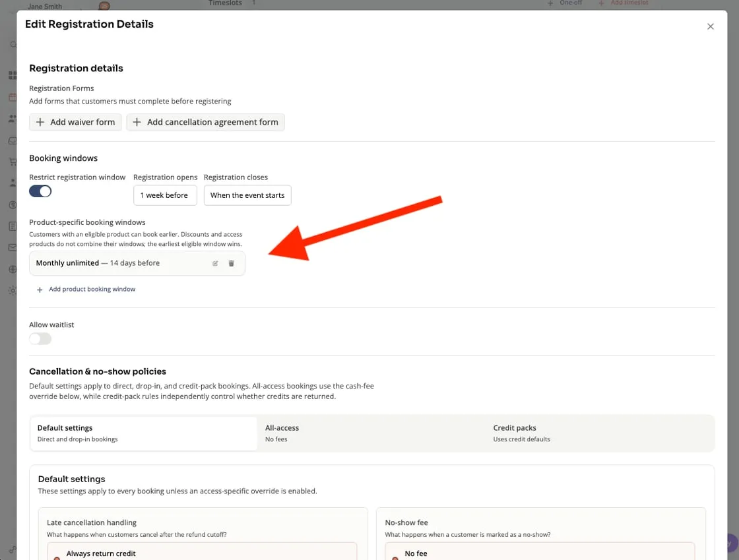Screen dimensions: 739x560
Task: Delete the Monthly unlimited booking window
Action: (231, 263)
